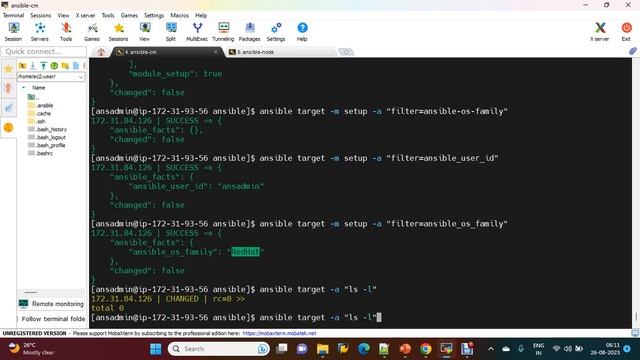Image resolution: width=640 pixels, height=360 pixels.
Task: Select the parent directory '..' entry
Action: (x=33, y=97)
